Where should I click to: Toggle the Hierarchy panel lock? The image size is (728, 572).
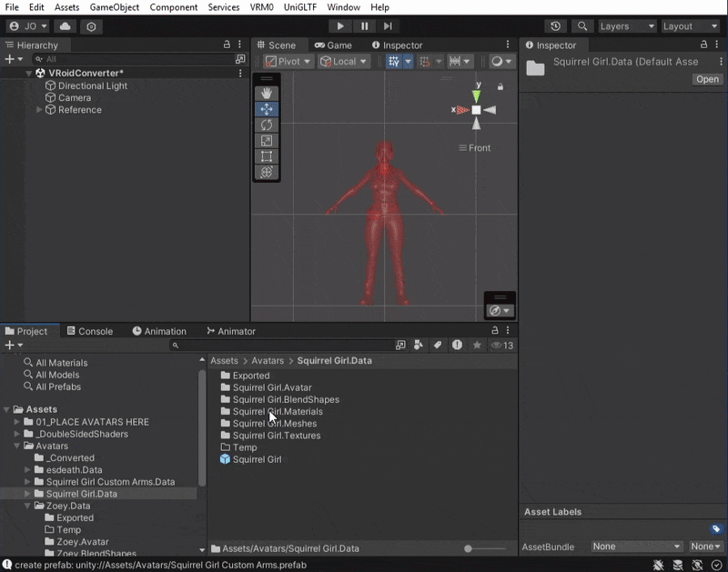227,45
